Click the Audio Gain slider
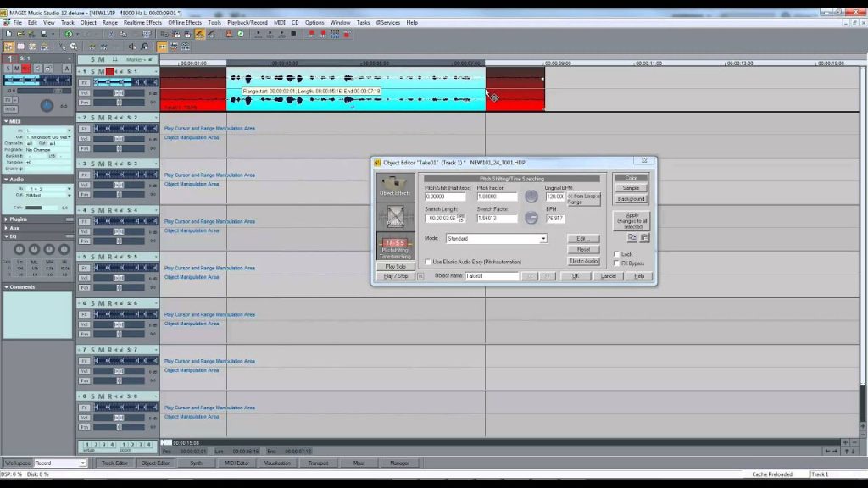Screen dimensions: 868x488 (x=41, y=208)
